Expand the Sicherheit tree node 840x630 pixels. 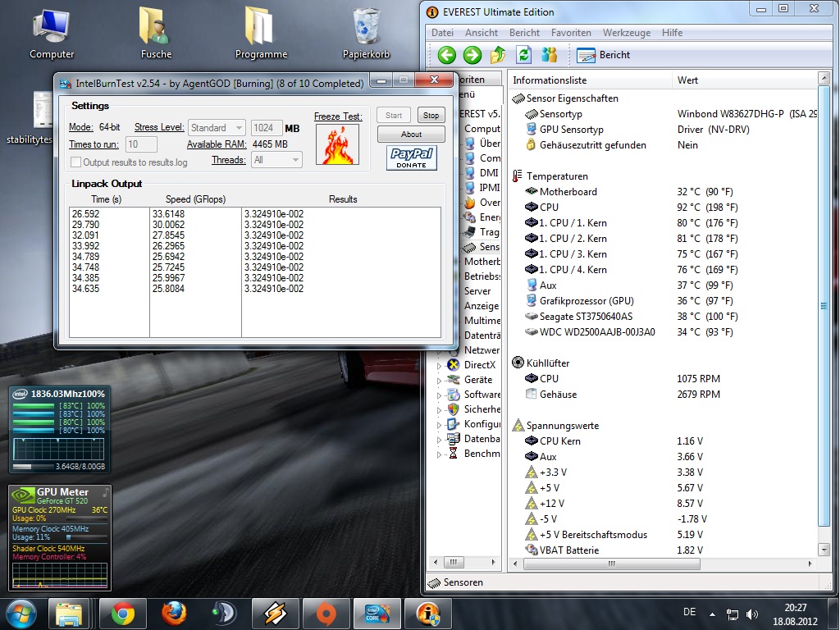point(440,410)
